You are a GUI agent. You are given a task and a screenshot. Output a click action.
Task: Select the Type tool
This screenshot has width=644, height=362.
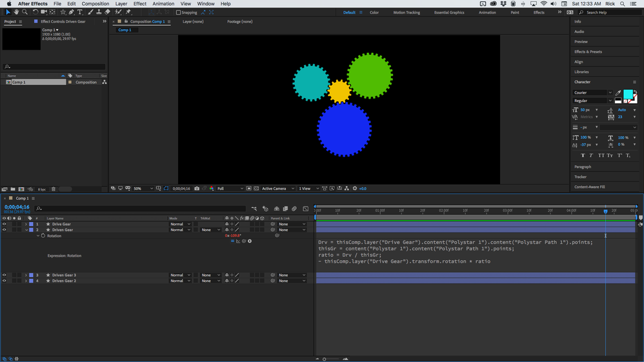[x=80, y=12]
